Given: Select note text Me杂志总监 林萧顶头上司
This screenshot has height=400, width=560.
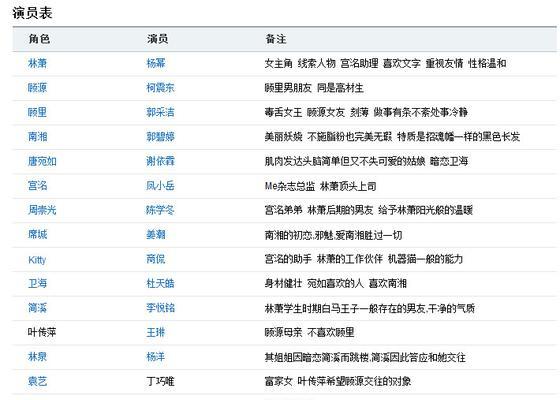Looking at the screenshot, I should tap(320, 186).
